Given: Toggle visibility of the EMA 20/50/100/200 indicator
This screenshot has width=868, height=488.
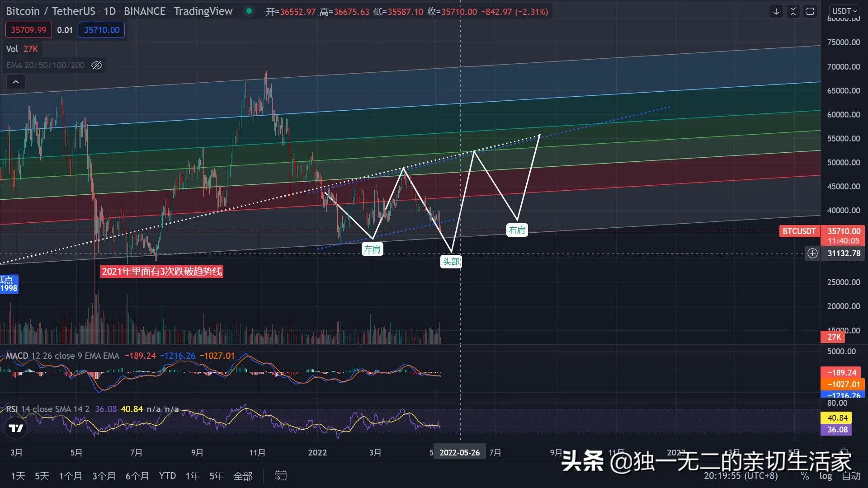Looking at the screenshot, I should 96,65.
